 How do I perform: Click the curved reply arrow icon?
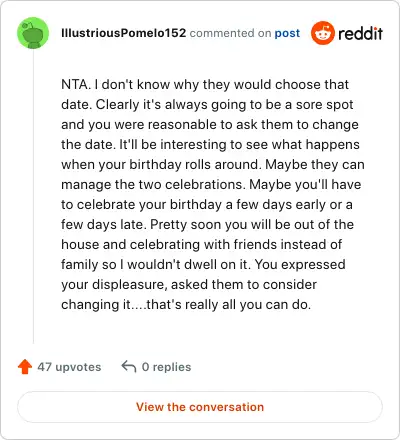click(x=129, y=366)
